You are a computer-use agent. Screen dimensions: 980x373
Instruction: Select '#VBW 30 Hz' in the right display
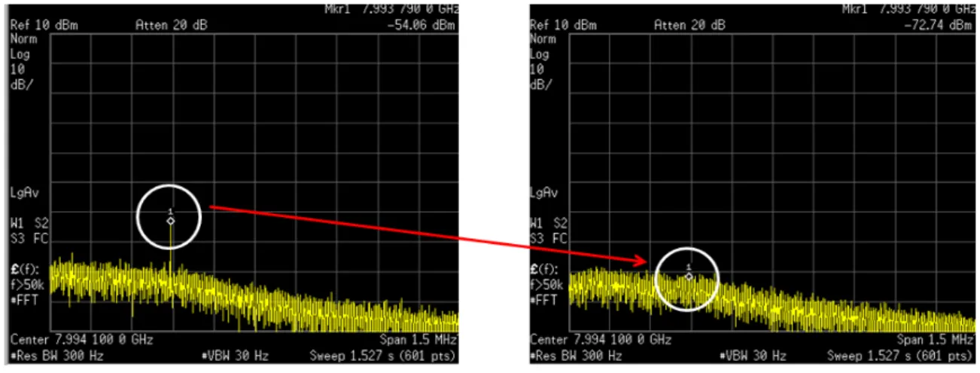click(753, 355)
